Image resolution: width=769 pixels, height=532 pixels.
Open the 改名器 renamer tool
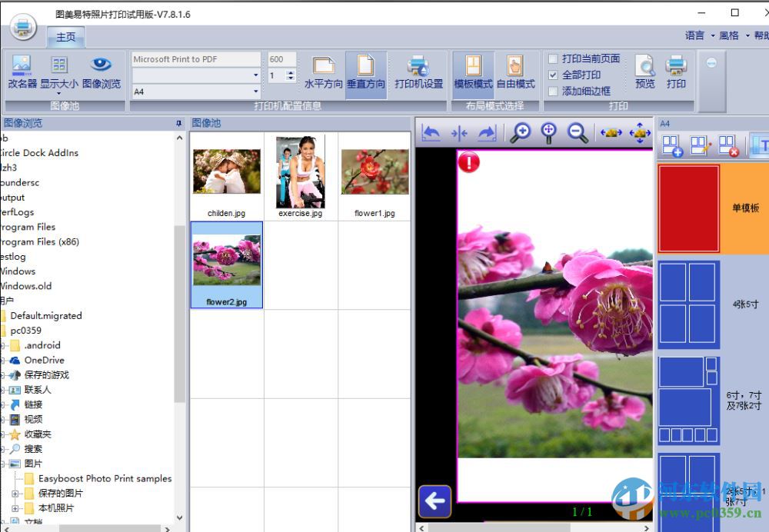22,72
